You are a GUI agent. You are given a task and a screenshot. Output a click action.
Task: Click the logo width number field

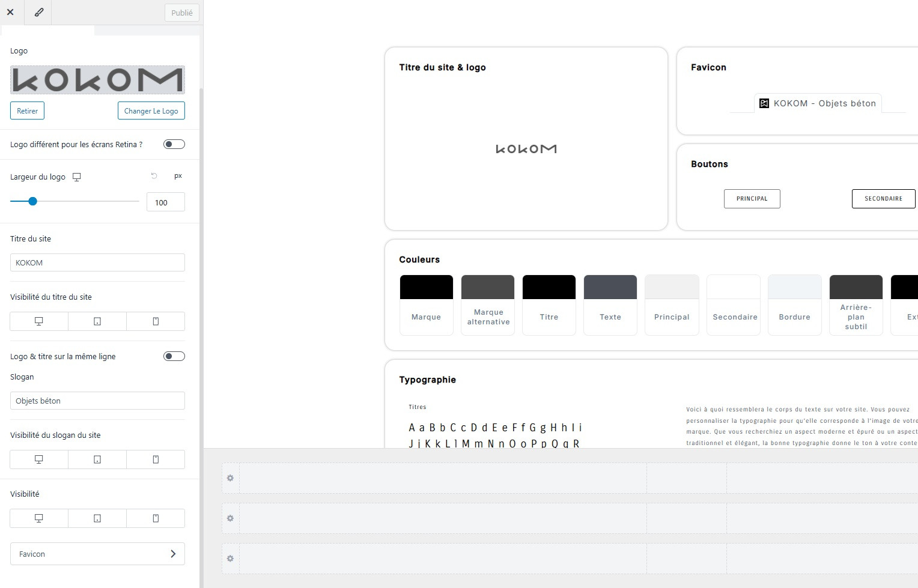click(x=165, y=202)
